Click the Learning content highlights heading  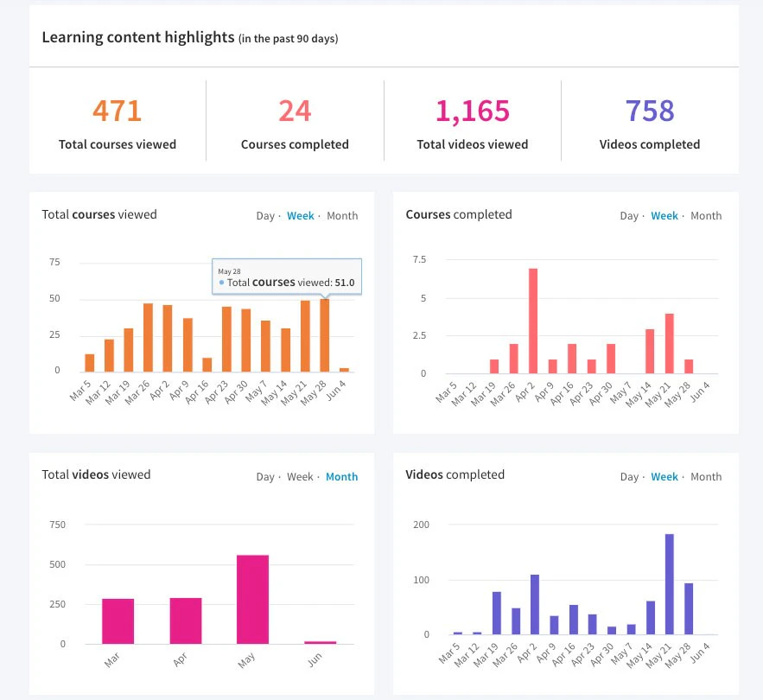click(138, 37)
